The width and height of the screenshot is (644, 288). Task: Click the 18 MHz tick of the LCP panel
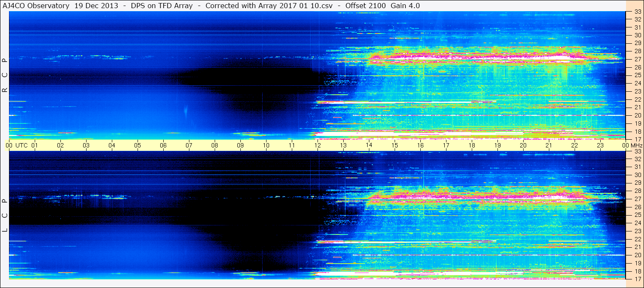[x=637, y=271]
